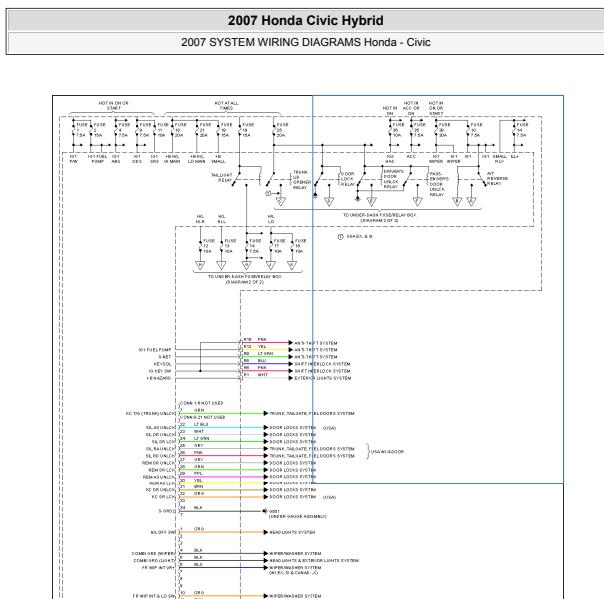604x599 pixels.
Task: Click 'ANTI-THEFT SYSTEM' on the YEL wire
Action: point(315,350)
